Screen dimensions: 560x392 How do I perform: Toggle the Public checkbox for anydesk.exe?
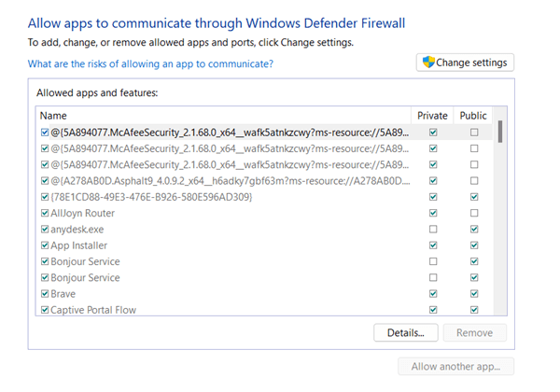[x=475, y=230]
